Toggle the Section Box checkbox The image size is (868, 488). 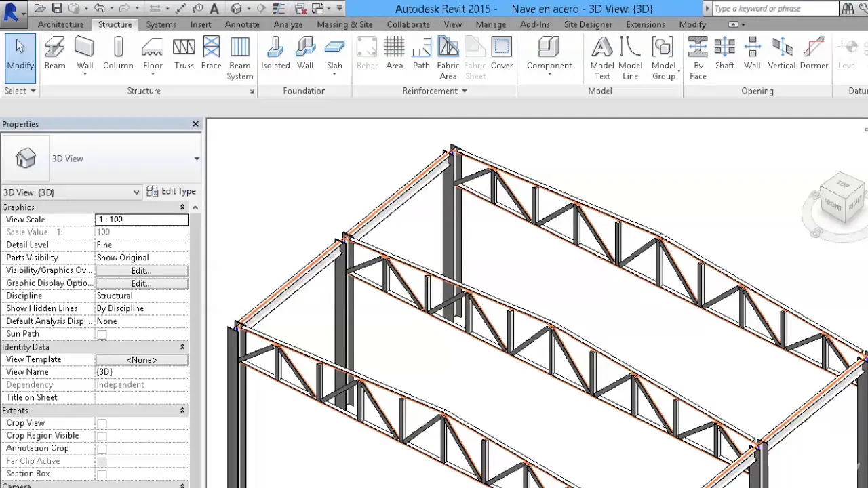click(102, 474)
